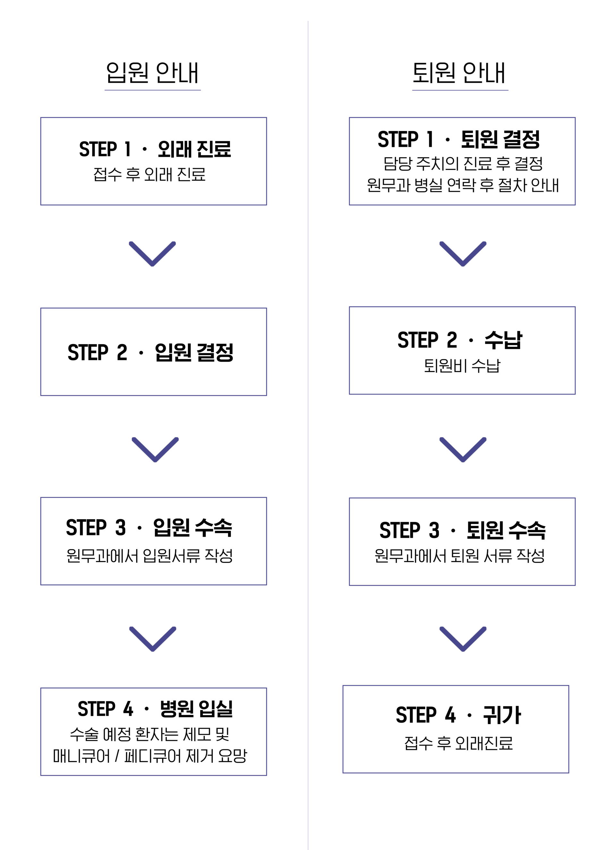Select the 입원 안내 heading
Viewport: 616px width, 850px height.
tap(152, 73)
